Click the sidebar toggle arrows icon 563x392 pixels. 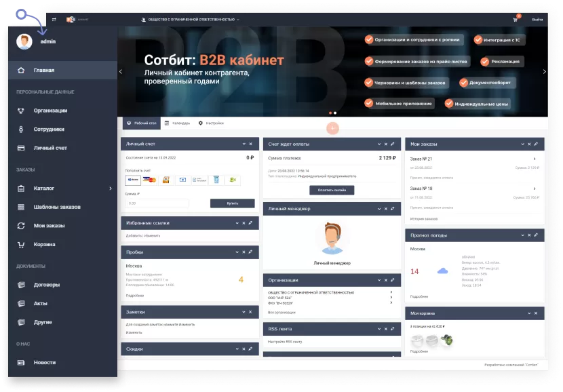[x=54, y=20]
